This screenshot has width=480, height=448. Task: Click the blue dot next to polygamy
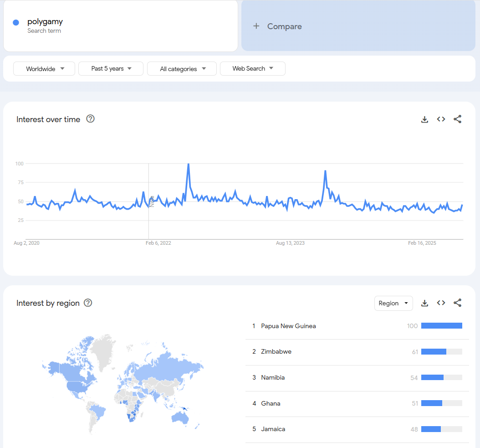[16, 22]
